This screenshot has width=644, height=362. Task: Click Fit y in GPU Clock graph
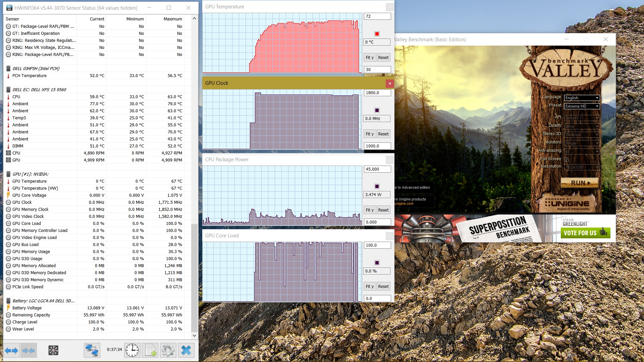click(x=370, y=134)
